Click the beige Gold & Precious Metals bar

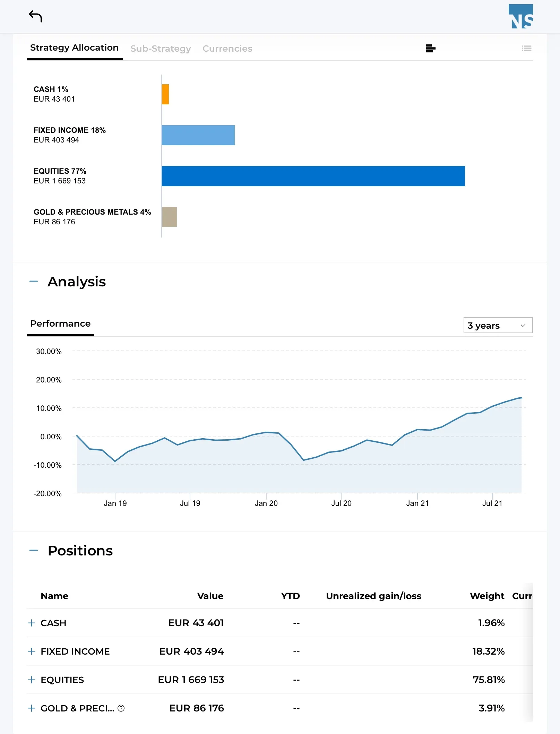coord(170,217)
